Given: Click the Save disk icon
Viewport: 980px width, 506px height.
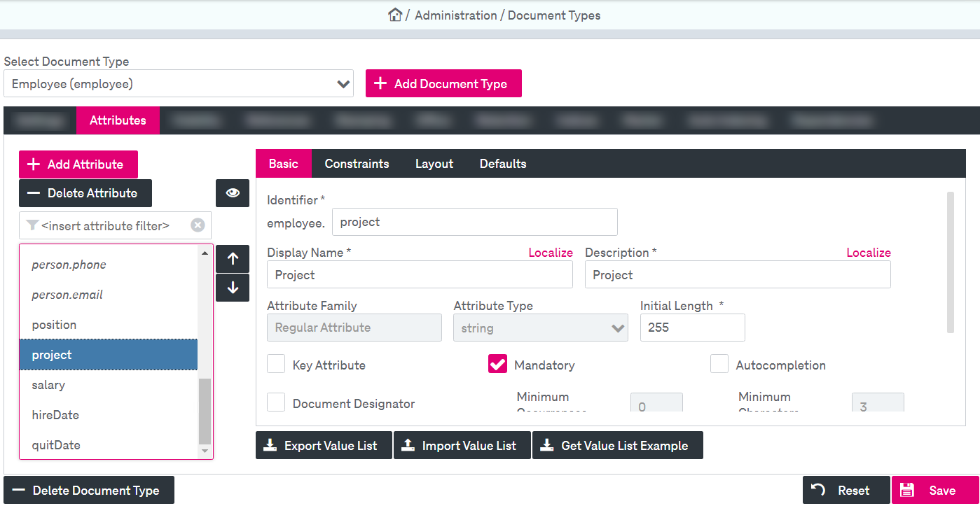Looking at the screenshot, I should (x=908, y=490).
